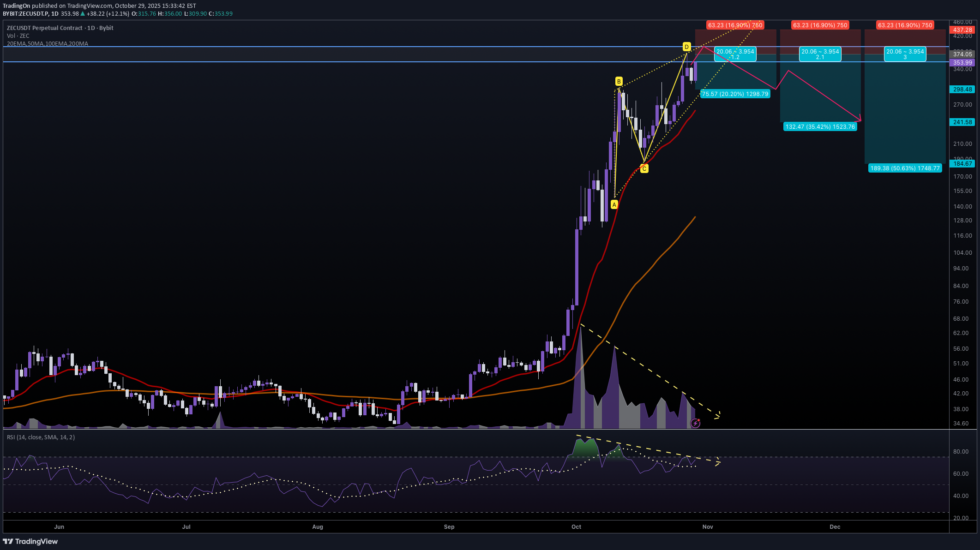
Task: Select point D of the harmonic pattern
Action: click(x=686, y=46)
